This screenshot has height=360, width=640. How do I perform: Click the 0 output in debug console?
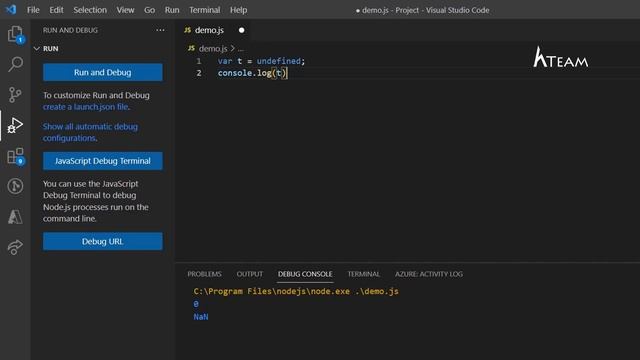pos(196,304)
